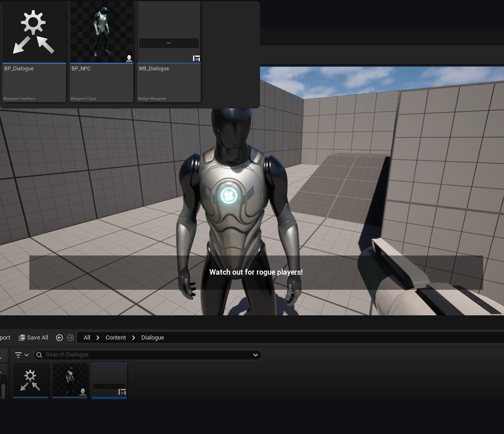Viewport: 504px width, 434px height.
Task: Open the dropdown arrow beside the filter icon
Action: [x=26, y=355]
